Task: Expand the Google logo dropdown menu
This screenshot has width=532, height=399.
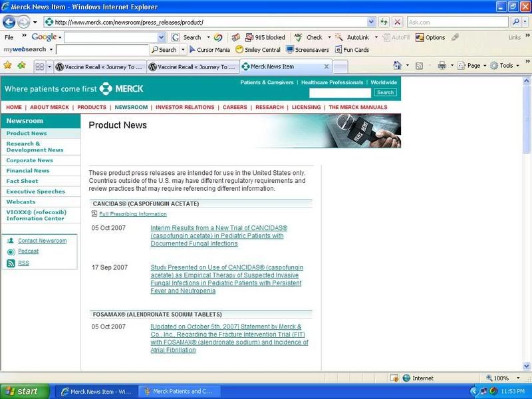Action: (60, 37)
